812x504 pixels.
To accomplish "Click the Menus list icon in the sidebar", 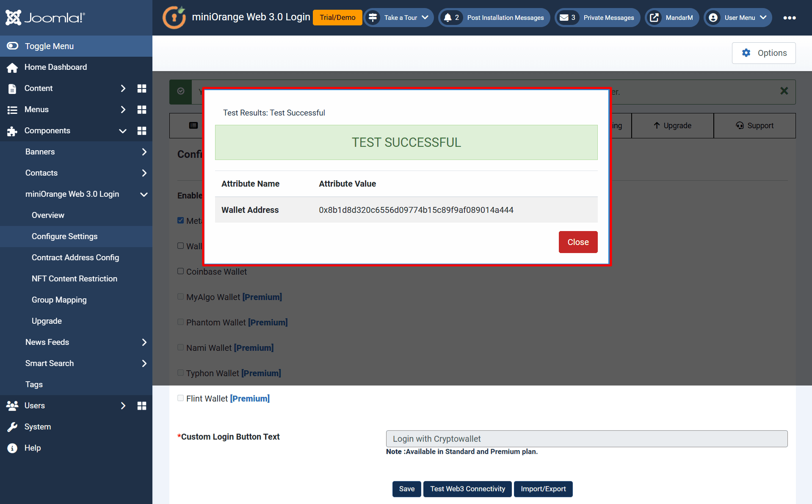I will [12, 110].
